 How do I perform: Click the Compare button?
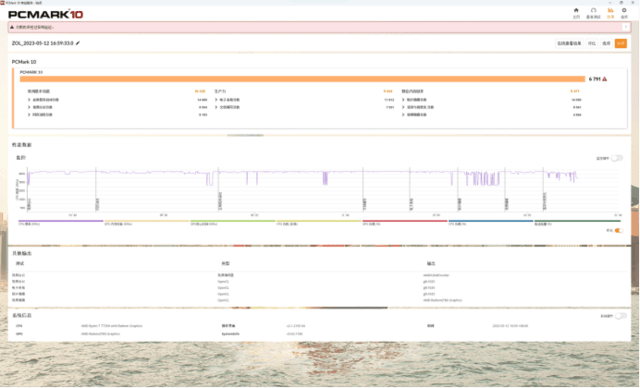[592, 43]
